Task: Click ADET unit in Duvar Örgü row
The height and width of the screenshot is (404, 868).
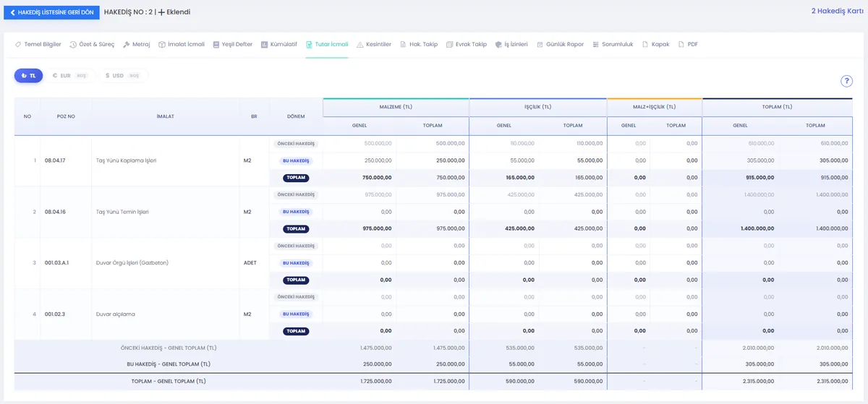Action: click(x=250, y=263)
